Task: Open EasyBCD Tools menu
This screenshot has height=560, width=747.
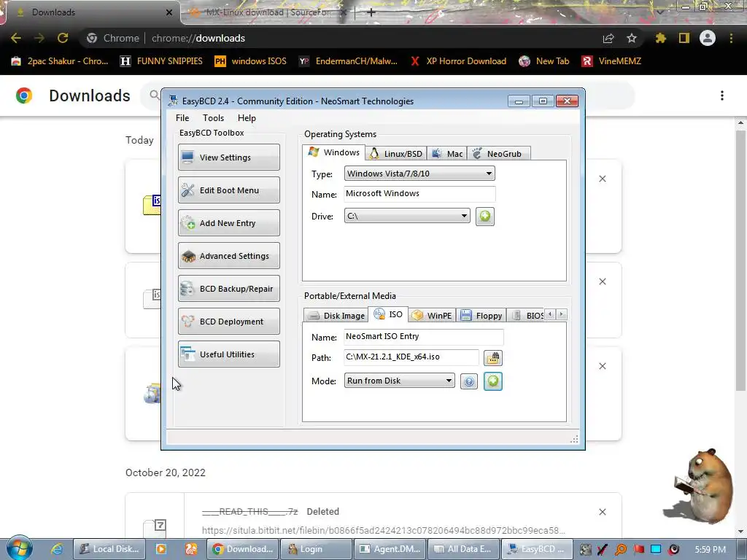Action: pyautogui.click(x=213, y=118)
